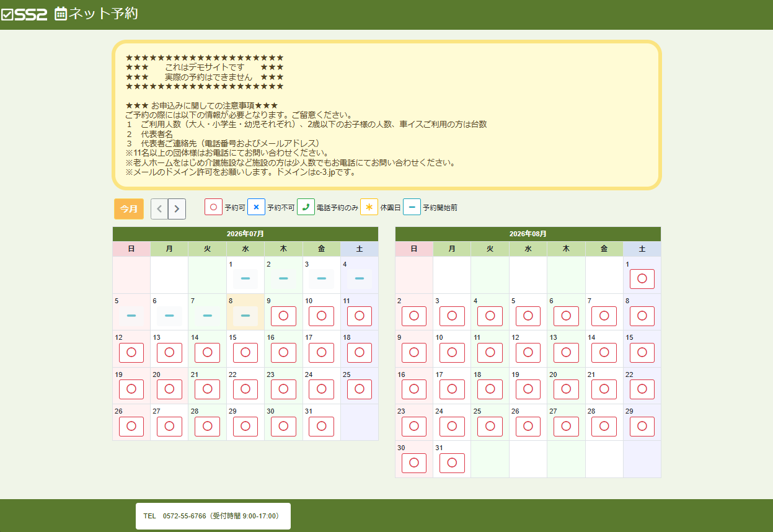Select available circle for August 16
The height and width of the screenshot is (532, 773).
point(414,389)
